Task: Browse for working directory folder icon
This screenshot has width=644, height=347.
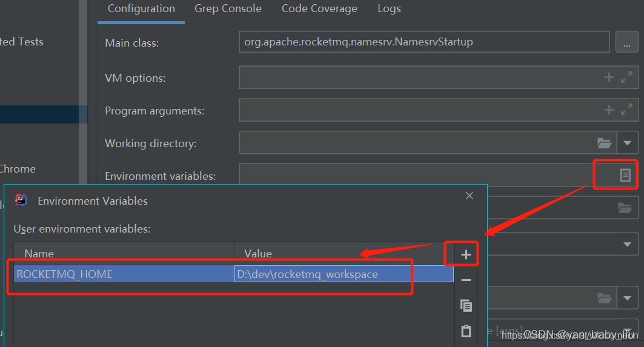Action: tap(604, 143)
